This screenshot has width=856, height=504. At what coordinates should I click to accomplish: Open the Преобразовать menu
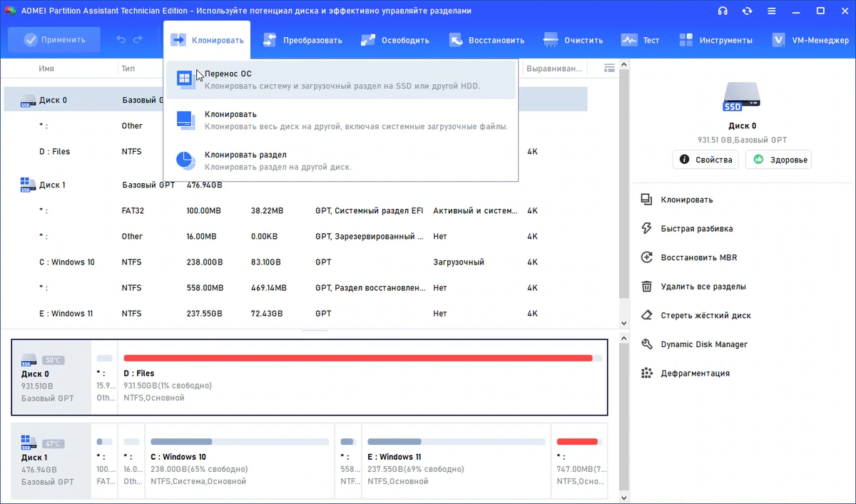coord(302,40)
